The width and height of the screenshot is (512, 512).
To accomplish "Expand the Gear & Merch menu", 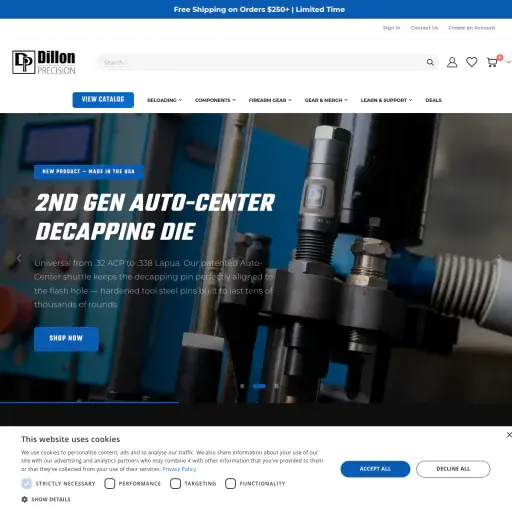I will pyautogui.click(x=326, y=100).
